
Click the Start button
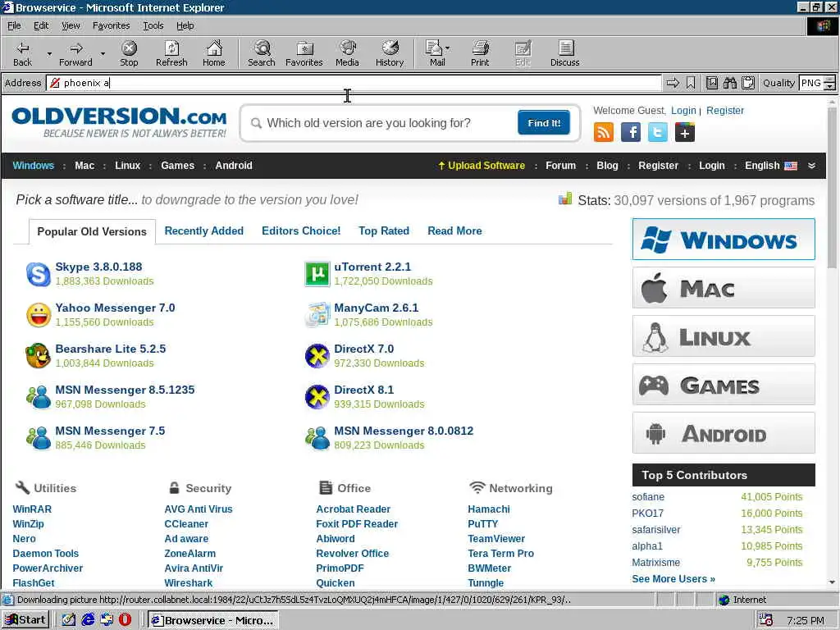25,620
